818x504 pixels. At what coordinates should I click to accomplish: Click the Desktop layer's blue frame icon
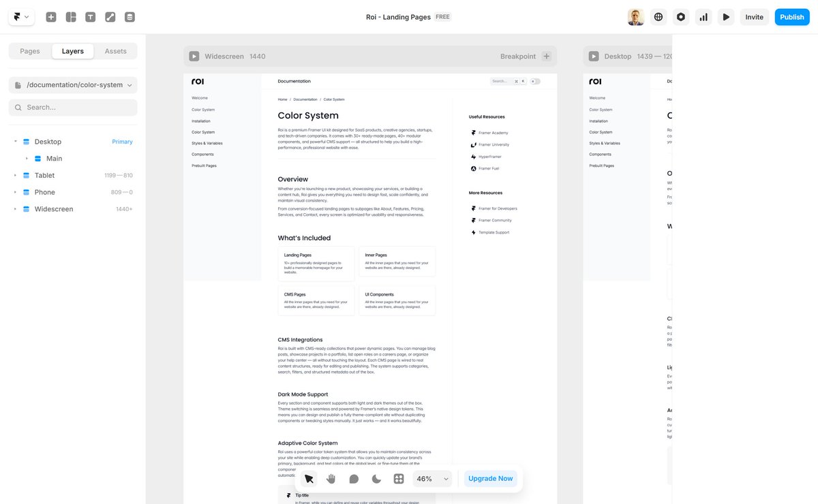(27, 142)
